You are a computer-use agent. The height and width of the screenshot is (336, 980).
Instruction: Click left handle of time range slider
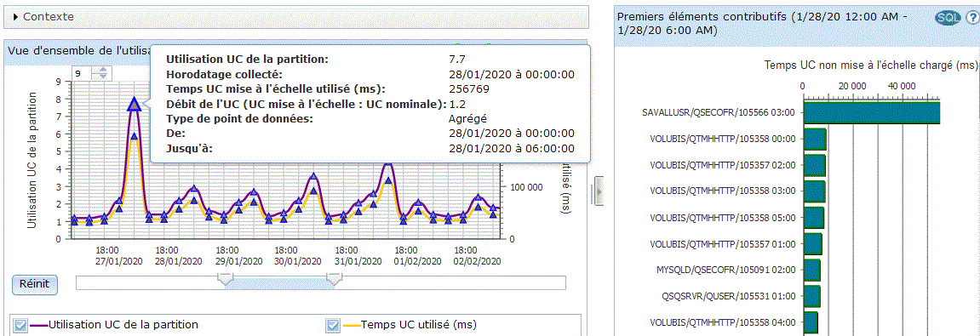225,279
